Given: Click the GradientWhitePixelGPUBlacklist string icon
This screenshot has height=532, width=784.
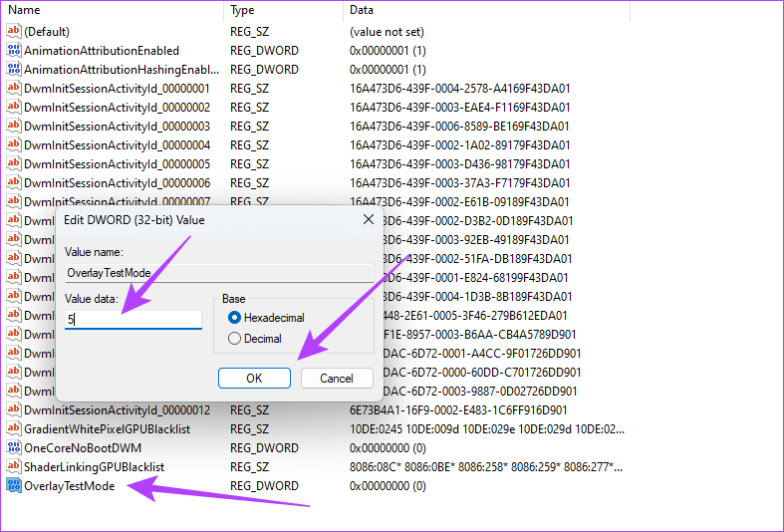Looking at the screenshot, I should tap(14, 428).
